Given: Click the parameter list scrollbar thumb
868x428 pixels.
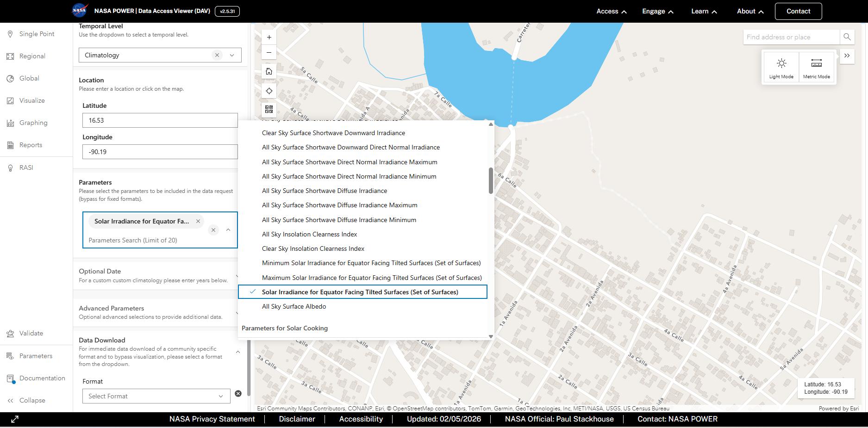Looking at the screenshot, I should (491, 180).
